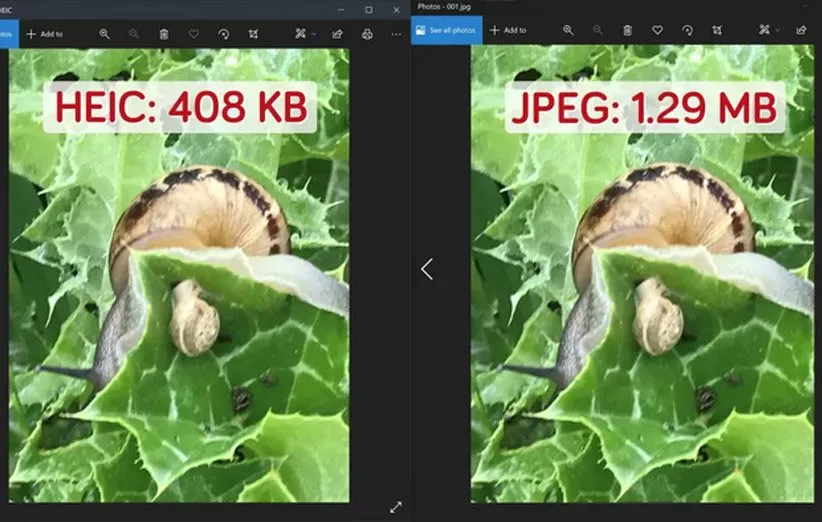822x522 pixels.
Task: Rotate the JPEG image
Action: point(687,30)
